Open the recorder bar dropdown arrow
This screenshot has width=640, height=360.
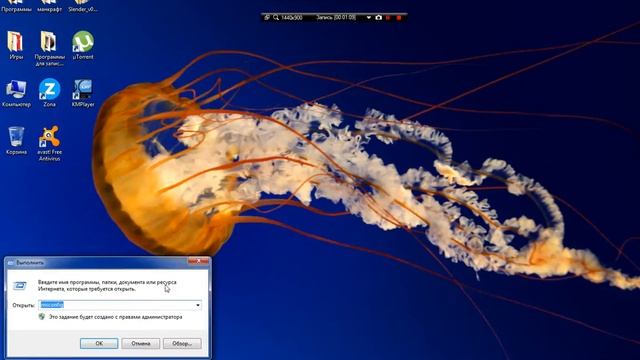[369, 18]
